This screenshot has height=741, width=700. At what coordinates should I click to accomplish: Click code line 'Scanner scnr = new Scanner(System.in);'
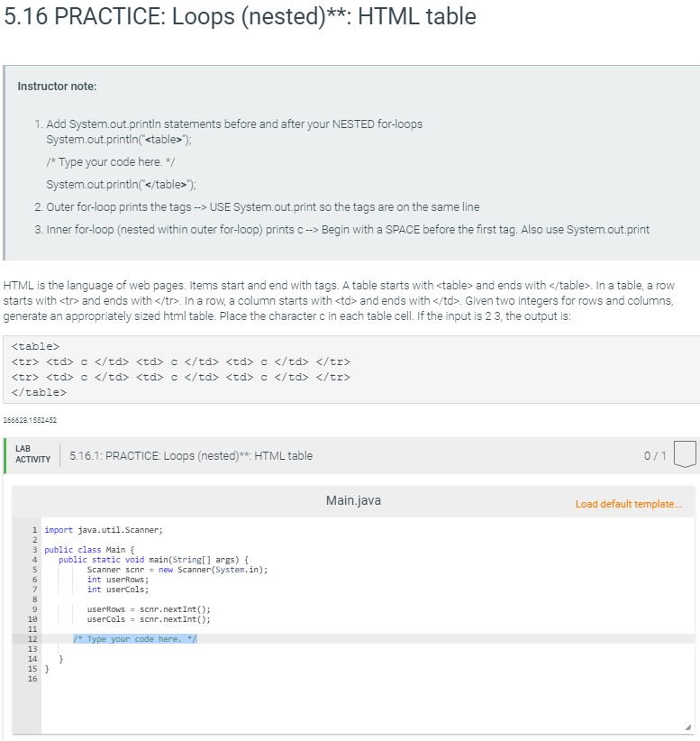177,570
